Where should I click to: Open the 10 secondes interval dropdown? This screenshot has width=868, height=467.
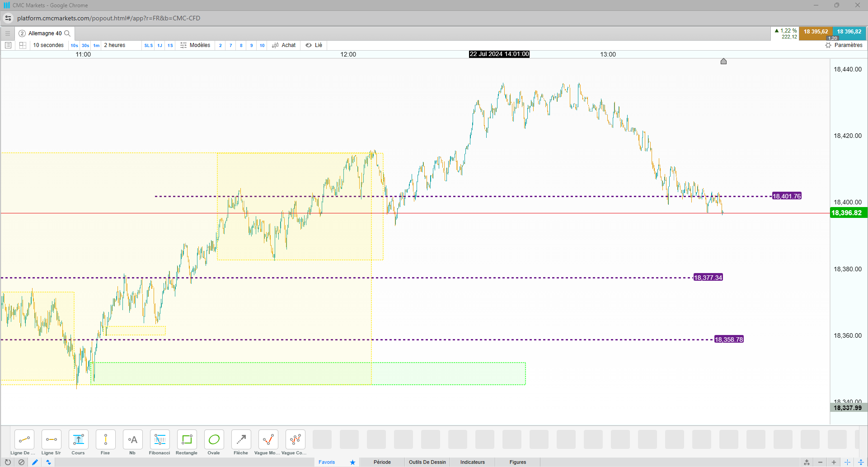click(48, 45)
